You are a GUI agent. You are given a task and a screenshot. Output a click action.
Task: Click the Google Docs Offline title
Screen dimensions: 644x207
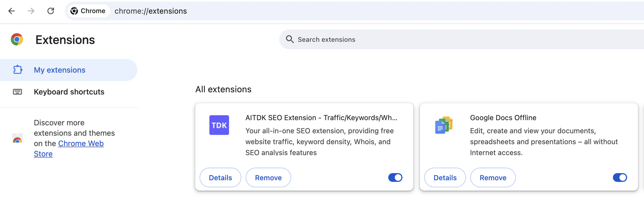pos(503,118)
